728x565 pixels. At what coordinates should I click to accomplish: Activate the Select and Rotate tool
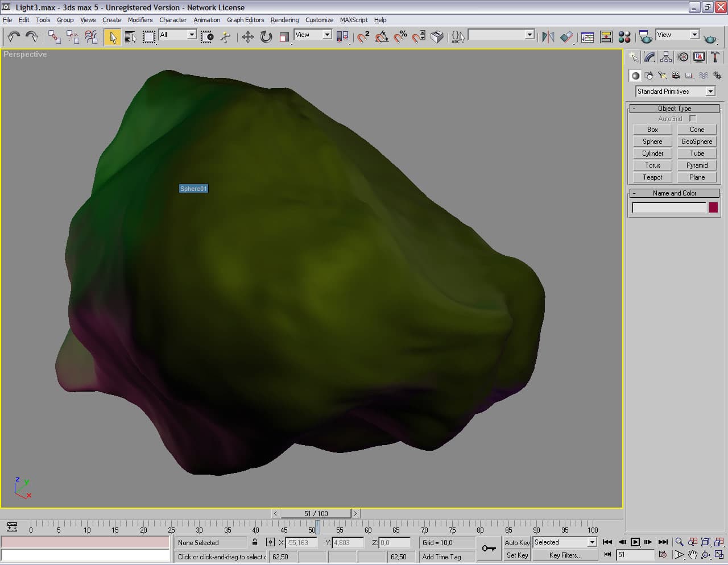click(266, 37)
